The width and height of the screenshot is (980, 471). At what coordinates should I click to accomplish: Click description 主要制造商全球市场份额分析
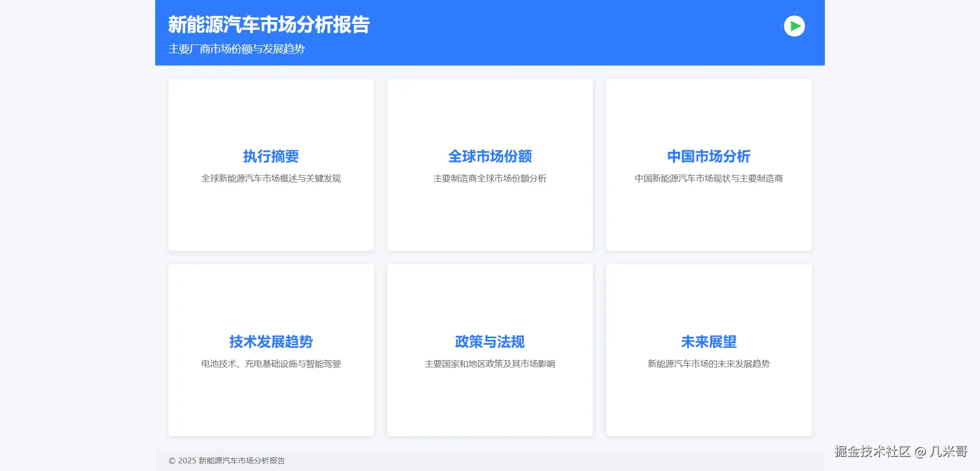click(490, 178)
